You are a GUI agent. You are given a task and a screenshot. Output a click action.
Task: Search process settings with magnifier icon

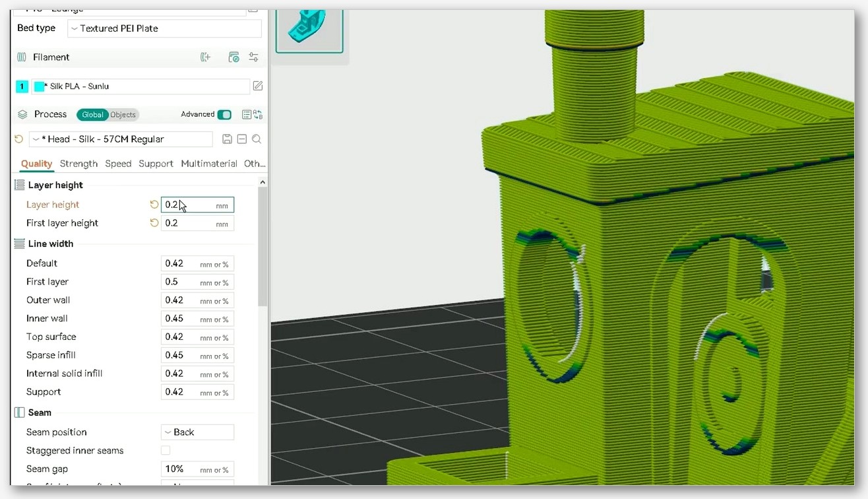257,139
